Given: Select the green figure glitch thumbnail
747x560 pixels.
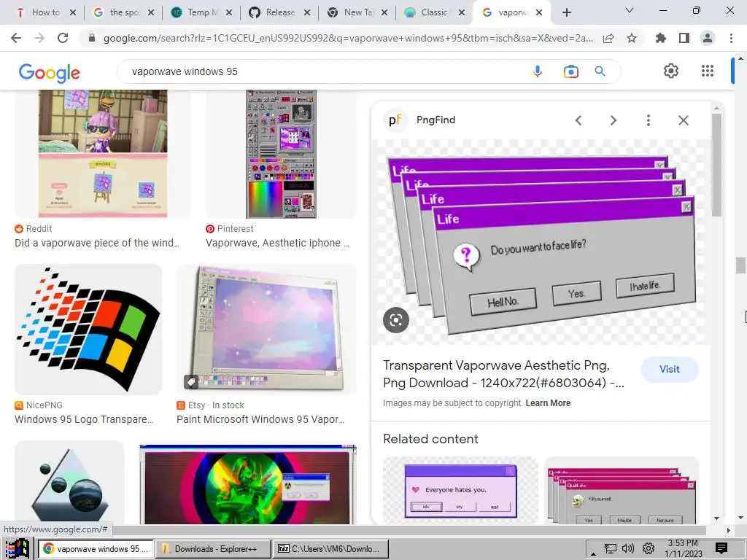Looking at the screenshot, I should pyautogui.click(x=248, y=484).
